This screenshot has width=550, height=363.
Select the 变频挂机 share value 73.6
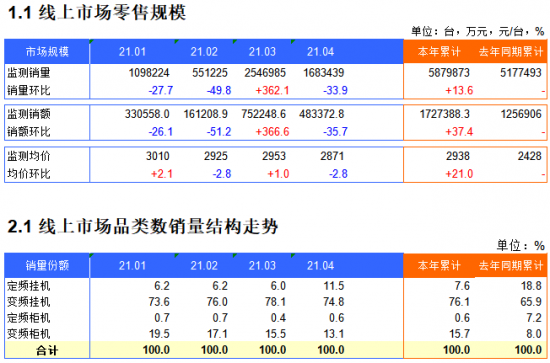tap(159, 302)
